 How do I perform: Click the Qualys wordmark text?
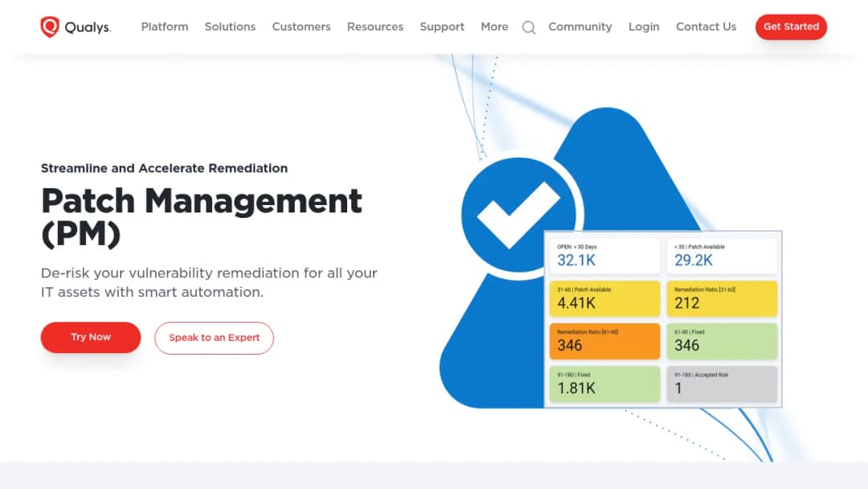(88, 27)
